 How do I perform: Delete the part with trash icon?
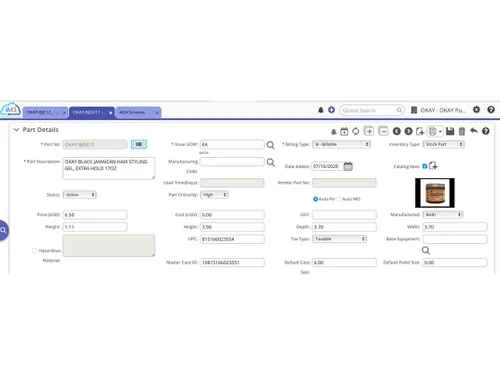pos(462,131)
